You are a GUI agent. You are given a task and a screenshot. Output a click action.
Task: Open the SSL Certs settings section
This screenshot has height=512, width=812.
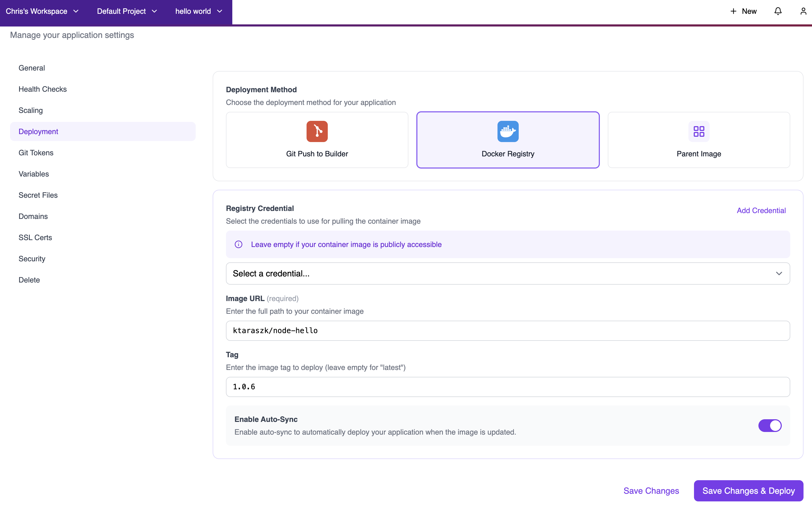pos(35,237)
